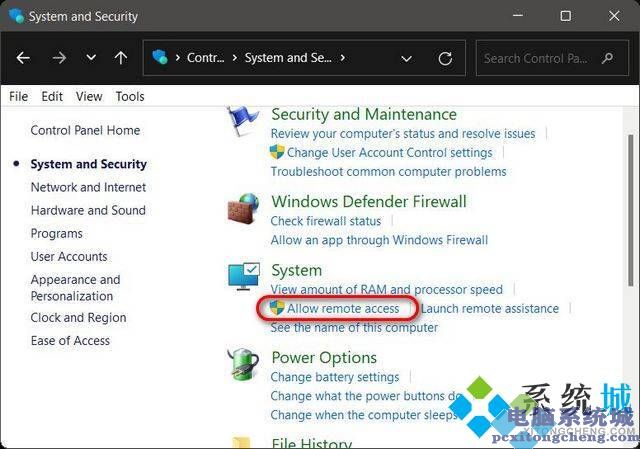The width and height of the screenshot is (640, 449).
Task: Open the address bar history dropdown
Action: tap(406, 59)
